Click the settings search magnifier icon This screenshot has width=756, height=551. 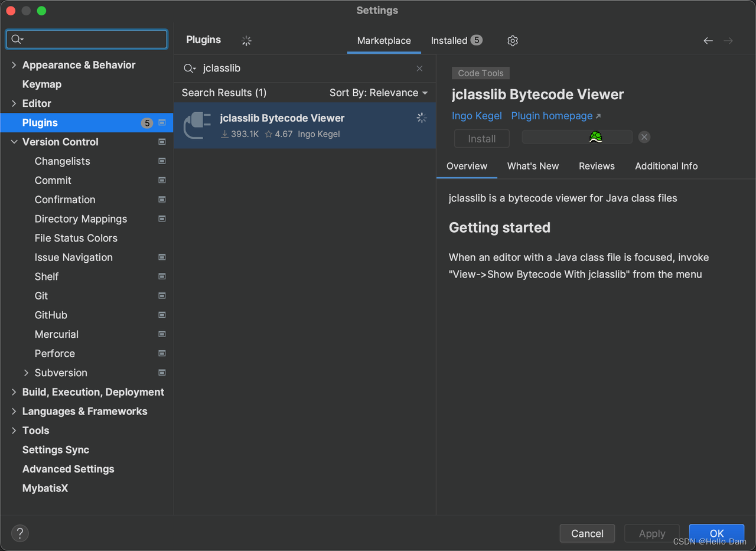pos(17,40)
